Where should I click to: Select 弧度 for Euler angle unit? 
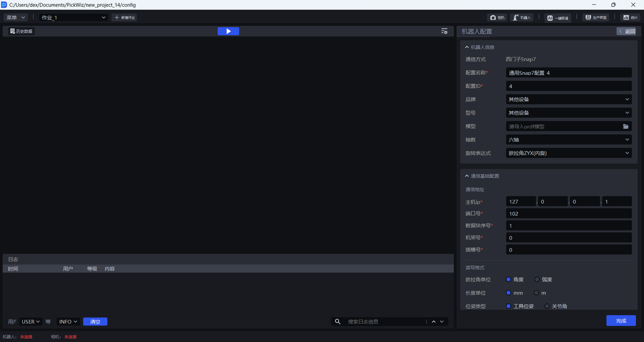pyautogui.click(x=537, y=280)
